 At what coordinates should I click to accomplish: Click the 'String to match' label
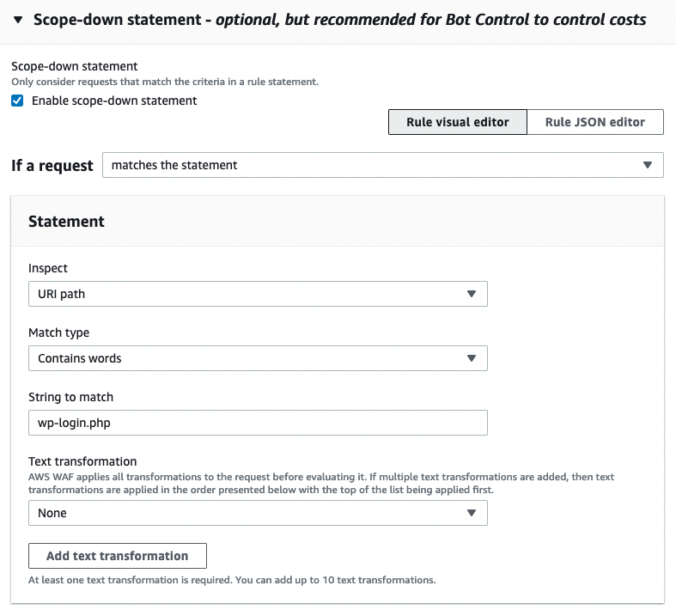coord(70,397)
